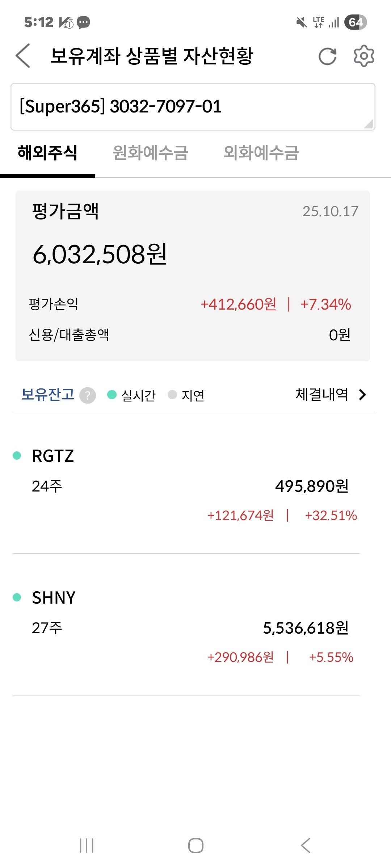This screenshot has width=391, height=868.
Task: Select the 실시간 real-time option
Action: (x=131, y=395)
